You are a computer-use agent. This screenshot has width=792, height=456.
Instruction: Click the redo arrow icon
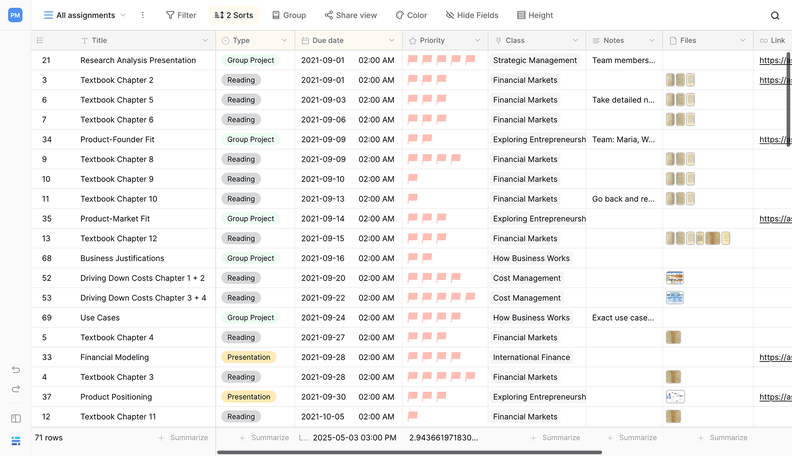pos(15,389)
